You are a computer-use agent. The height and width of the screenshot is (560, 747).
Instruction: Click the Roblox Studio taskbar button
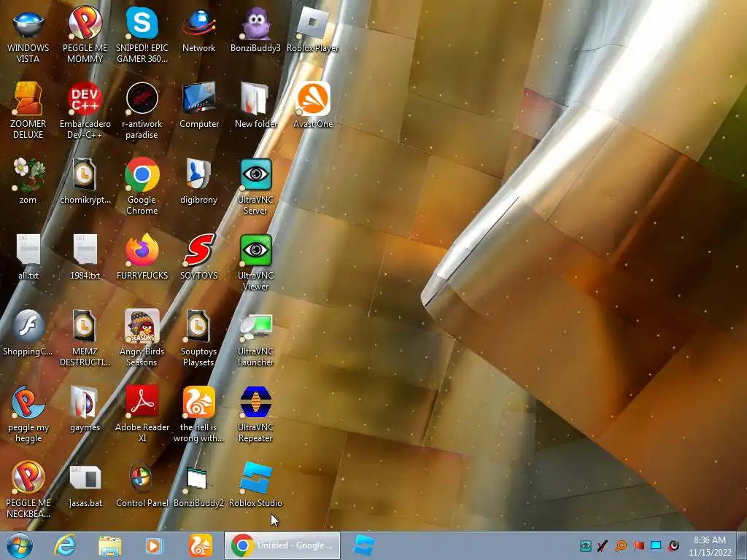(x=364, y=545)
